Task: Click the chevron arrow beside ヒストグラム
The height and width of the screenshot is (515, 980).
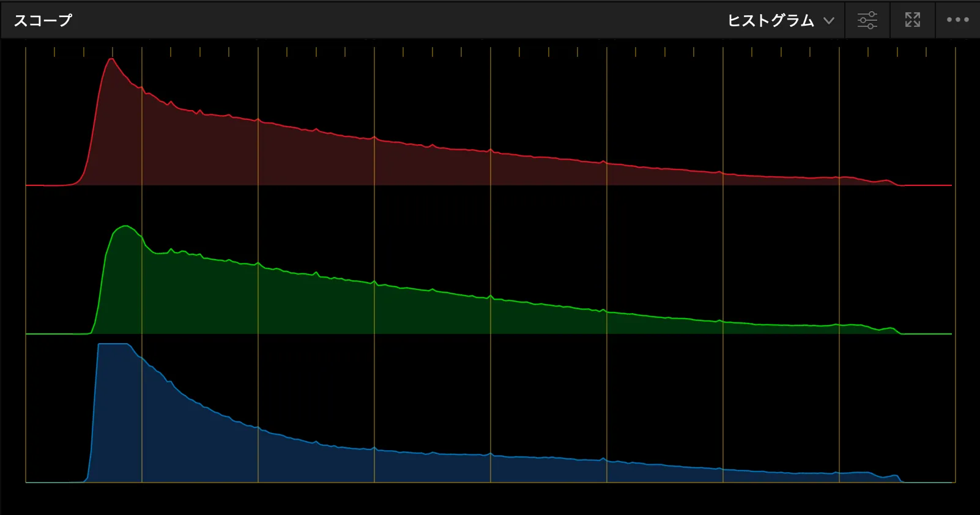Action: tap(829, 21)
